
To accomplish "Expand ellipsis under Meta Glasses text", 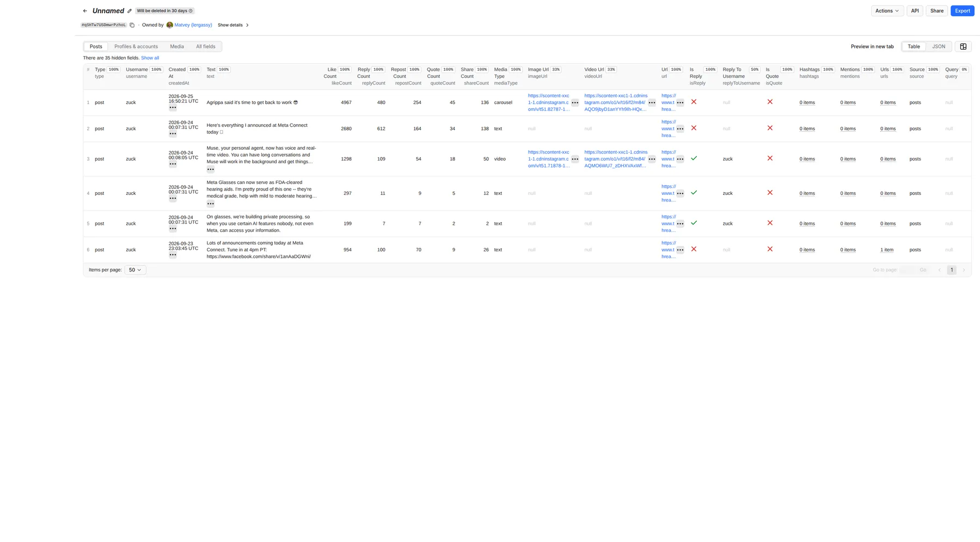I will 211,204.
